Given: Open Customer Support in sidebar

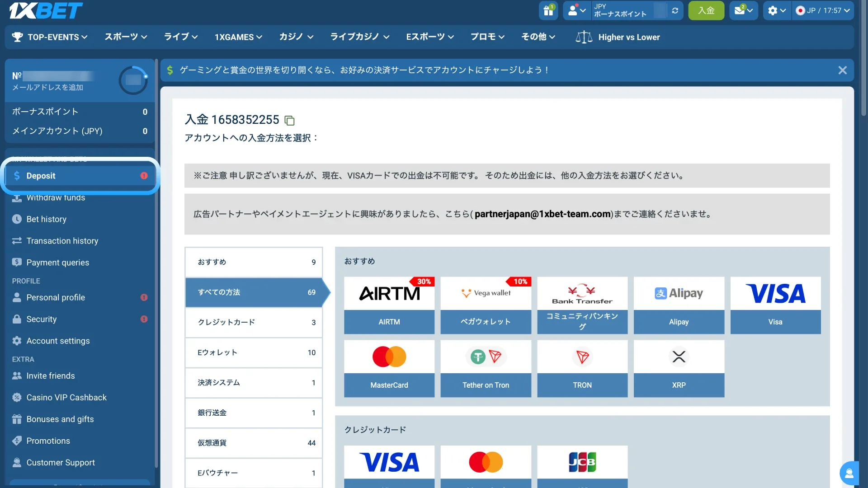Looking at the screenshot, I should tap(80, 463).
